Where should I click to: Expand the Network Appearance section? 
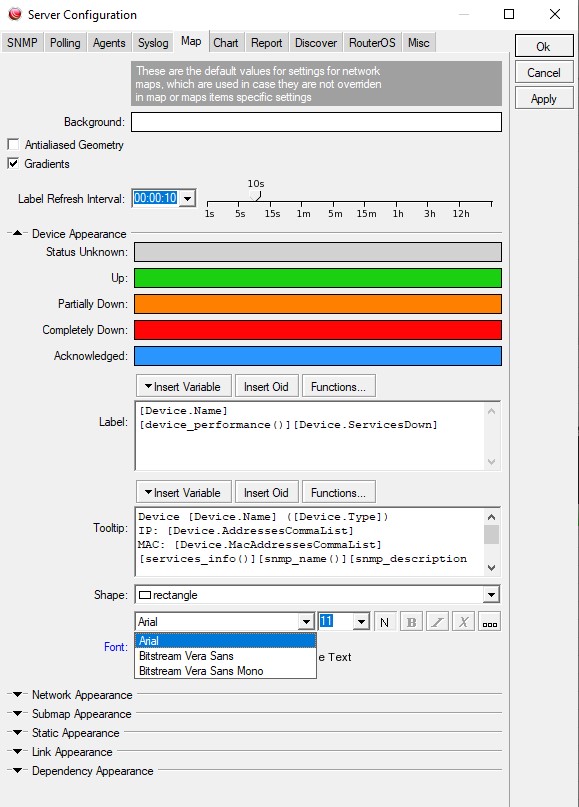tap(17, 694)
